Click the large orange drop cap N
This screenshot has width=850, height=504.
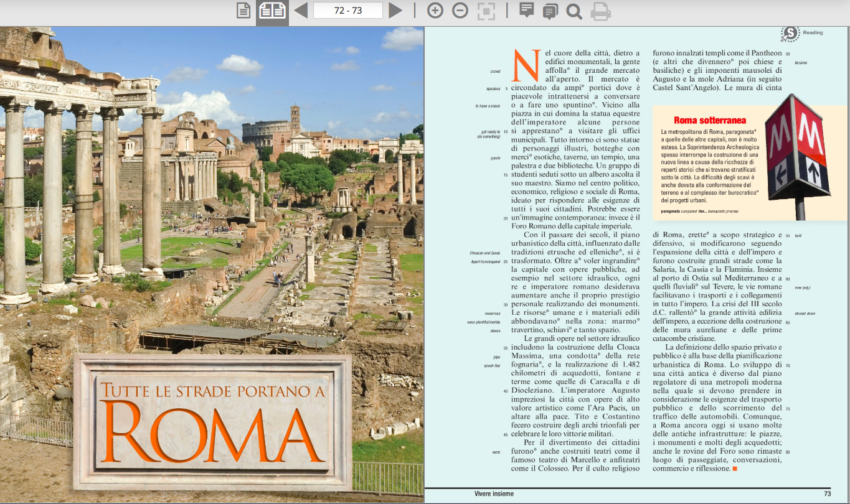click(525, 66)
